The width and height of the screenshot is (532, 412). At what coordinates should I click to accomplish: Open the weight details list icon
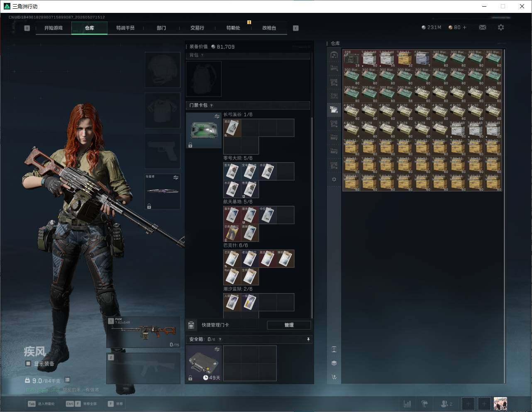pyautogui.click(x=67, y=380)
